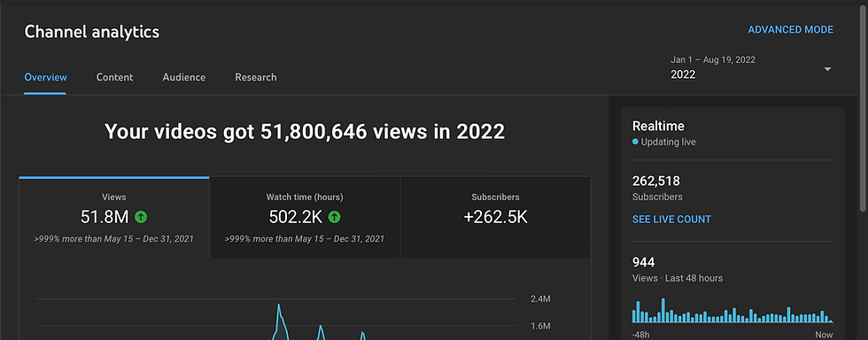Click the 944 views value
The width and height of the screenshot is (868, 340).
[x=643, y=262]
